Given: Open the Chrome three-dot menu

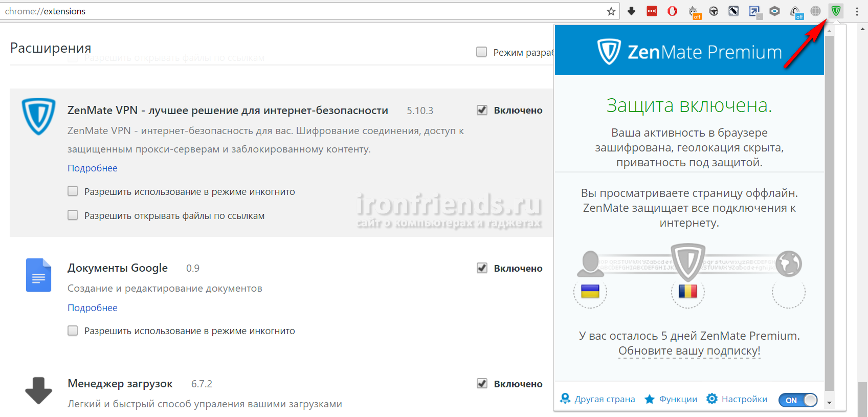Looking at the screenshot, I should 857,11.
